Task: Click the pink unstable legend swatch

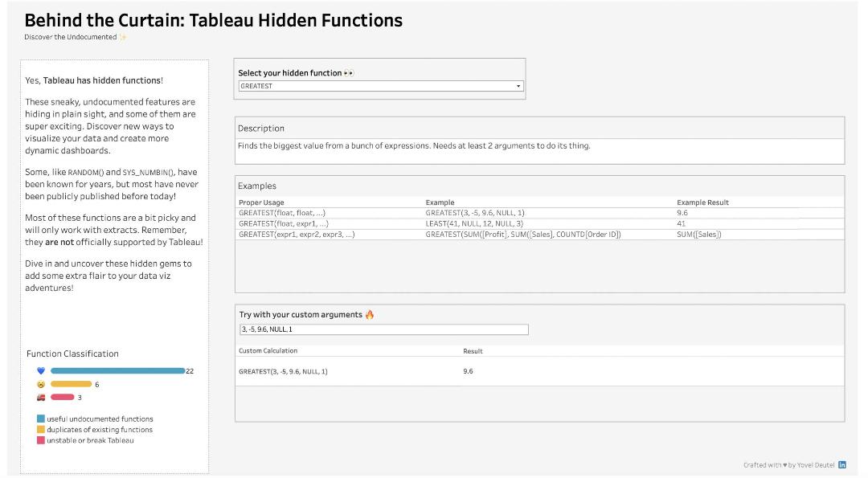Action: (41, 440)
